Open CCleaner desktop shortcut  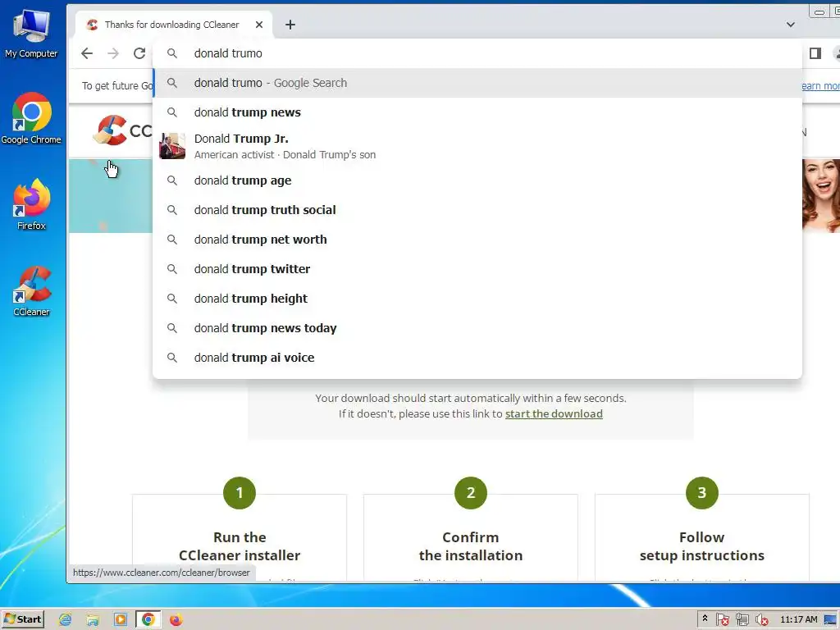31,291
